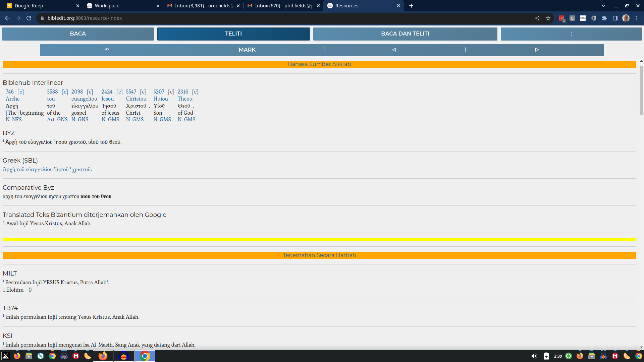Click the MARK book selector
The width and height of the screenshot is (644, 362).
tap(247, 50)
